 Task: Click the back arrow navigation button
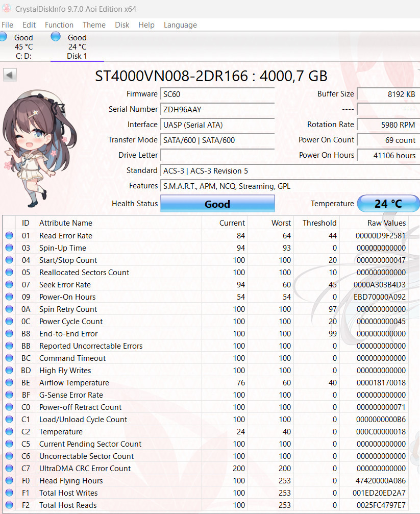[x=9, y=74]
